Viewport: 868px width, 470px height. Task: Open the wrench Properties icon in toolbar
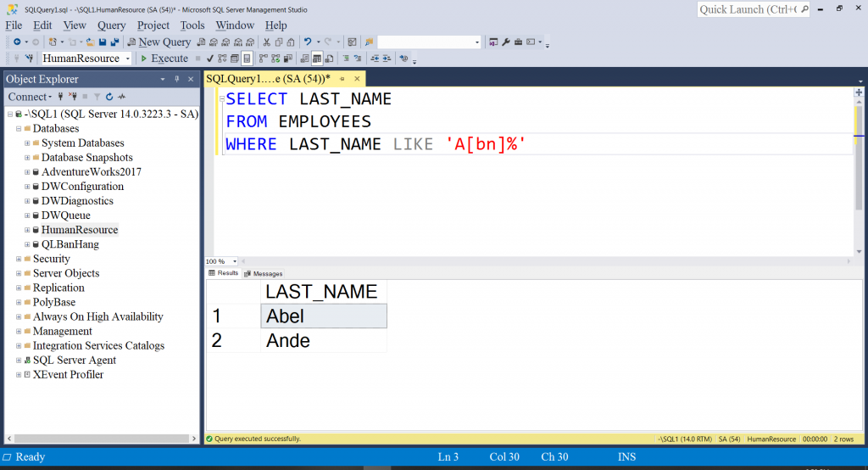[x=505, y=42]
